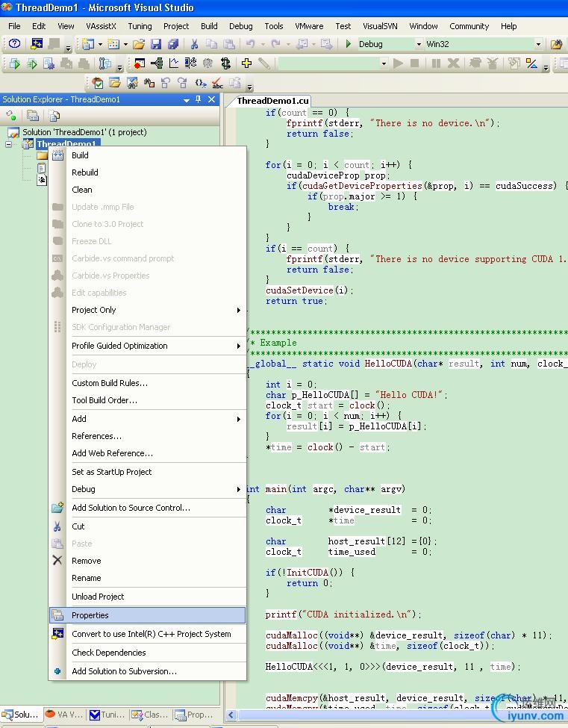This screenshot has width=568, height=728.
Task: Open the Community menu
Action: click(469, 26)
